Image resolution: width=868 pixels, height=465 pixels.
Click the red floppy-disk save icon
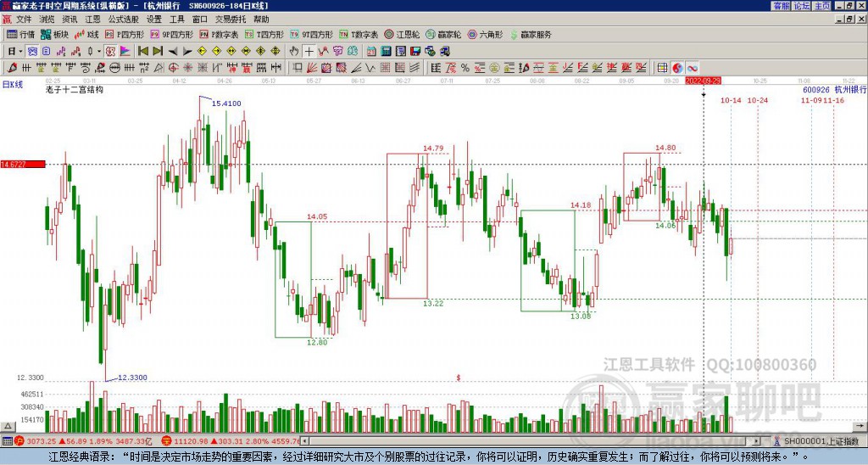[415, 52]
